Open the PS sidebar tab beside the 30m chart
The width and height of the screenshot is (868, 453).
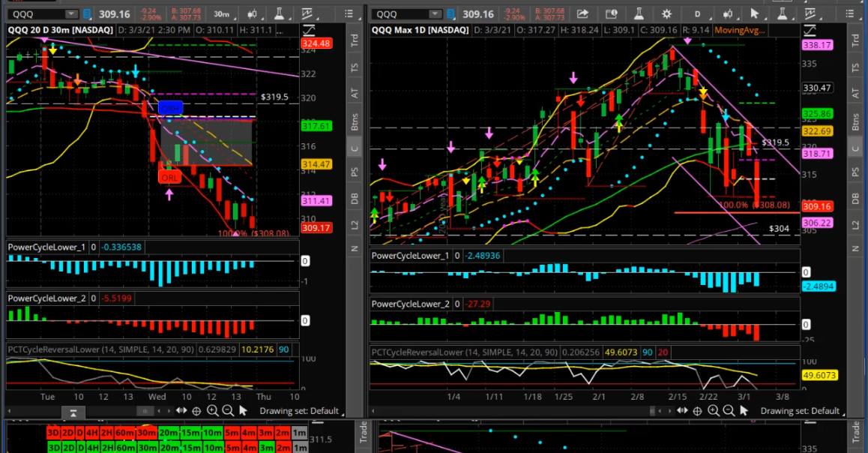355,172
